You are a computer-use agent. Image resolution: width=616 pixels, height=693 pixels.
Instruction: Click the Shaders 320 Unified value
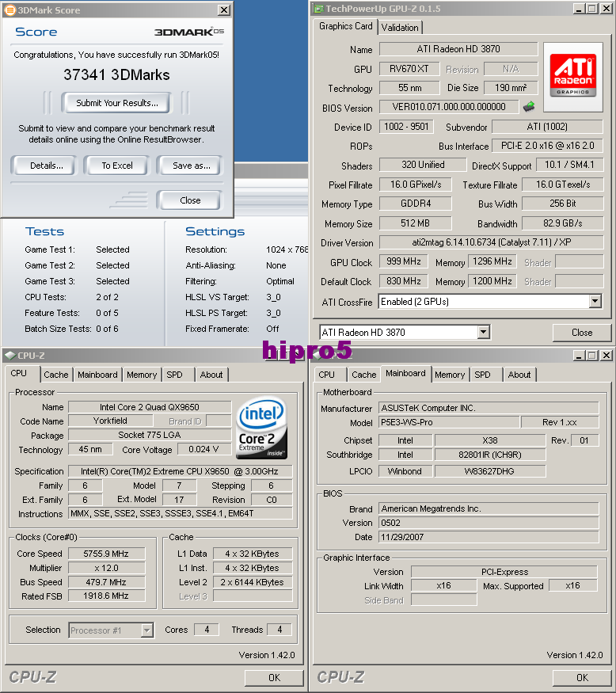click(423, 165)
